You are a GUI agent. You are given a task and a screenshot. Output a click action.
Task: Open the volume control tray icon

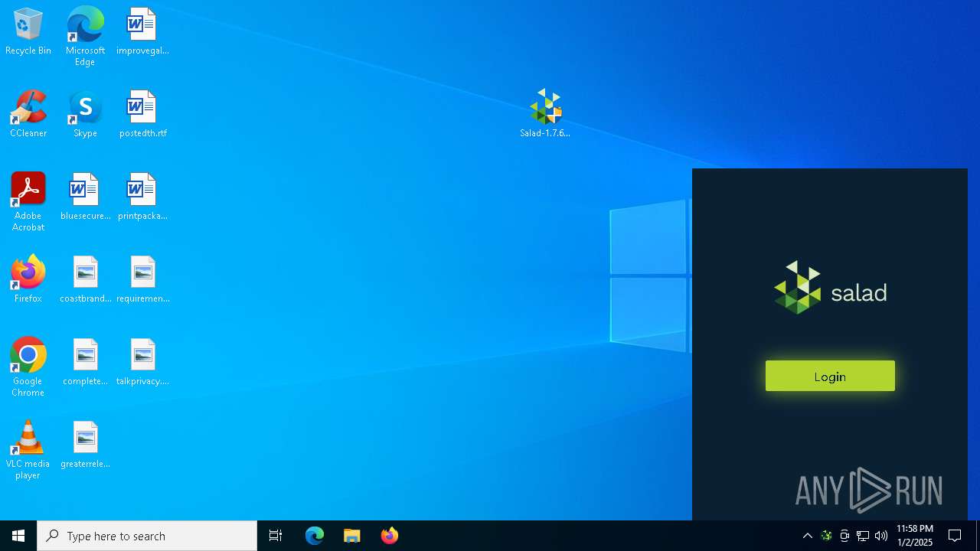pos(881,536)
